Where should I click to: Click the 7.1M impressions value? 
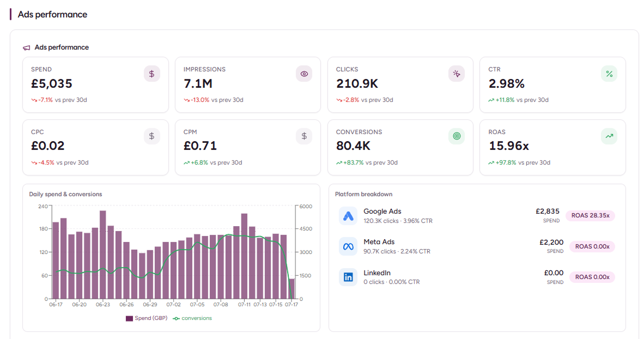[x=198, y=84]
